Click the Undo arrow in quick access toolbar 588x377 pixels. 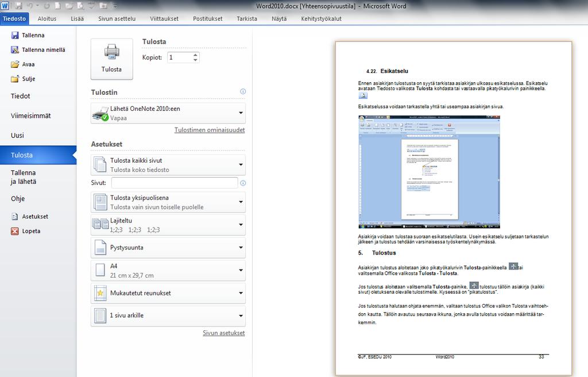tap(30, 6)
